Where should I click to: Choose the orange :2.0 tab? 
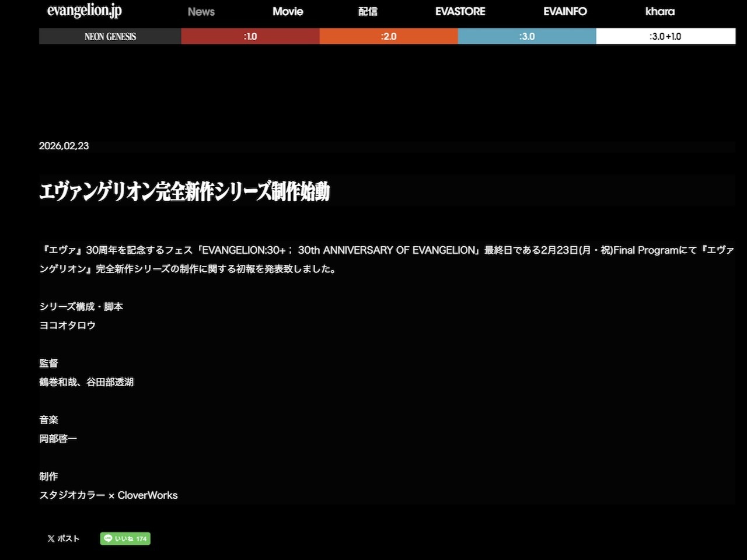[x=388, y=36]
